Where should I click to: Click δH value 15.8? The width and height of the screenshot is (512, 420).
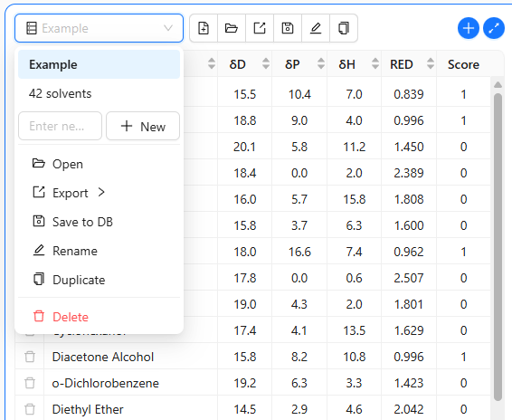tap(355, 199)
